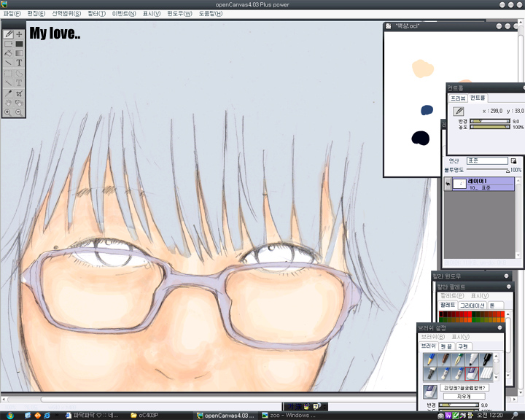Viewport: 525px width, 420px height.
Task: Adjust the 불투명도 layer opacity slider
Action: click(488, 170)
